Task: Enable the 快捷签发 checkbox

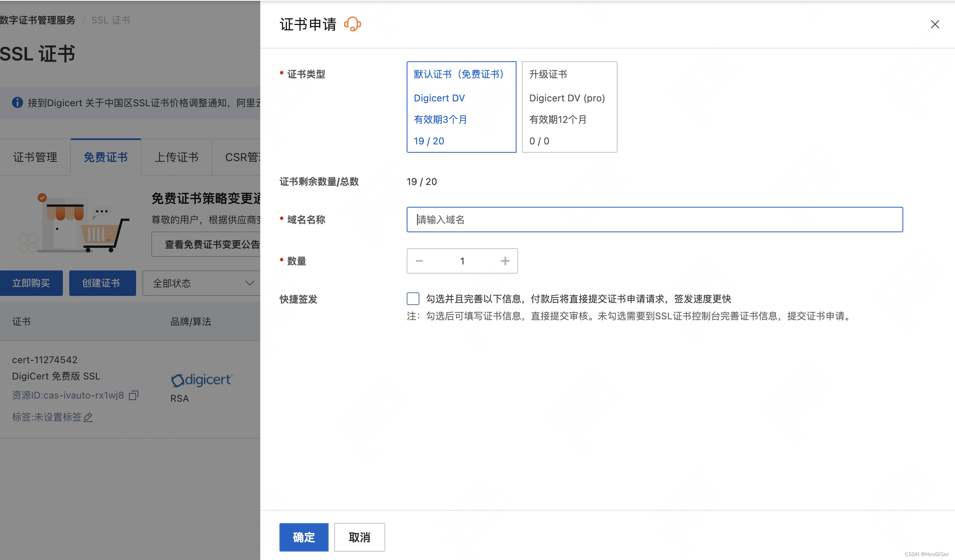Action: tap(413, 299)
